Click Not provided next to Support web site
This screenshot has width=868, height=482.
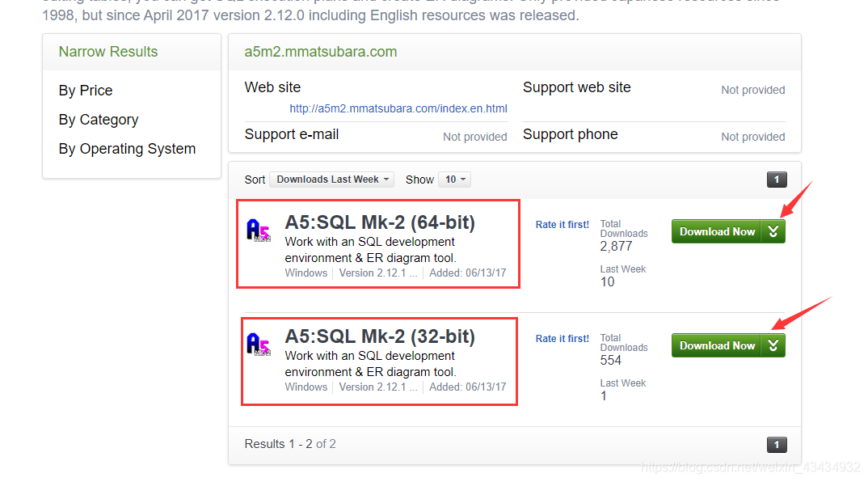(x=753, y=90)
